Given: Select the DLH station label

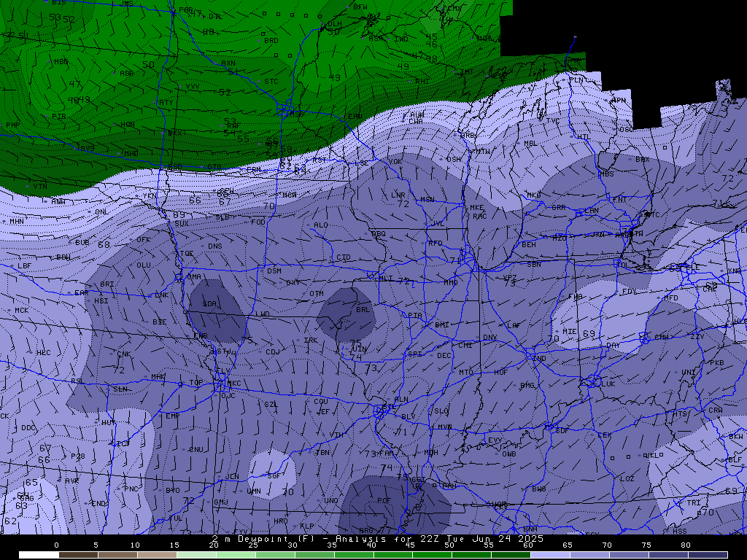Looking at the screenshot, I should (x=335, y=24).
